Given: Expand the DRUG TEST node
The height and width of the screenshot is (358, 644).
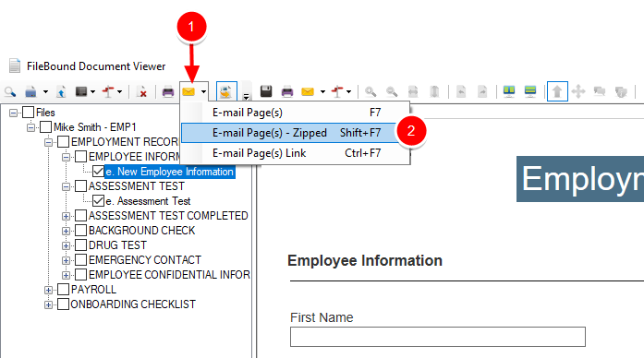Looking at the screenshot, I should (66, 245).
